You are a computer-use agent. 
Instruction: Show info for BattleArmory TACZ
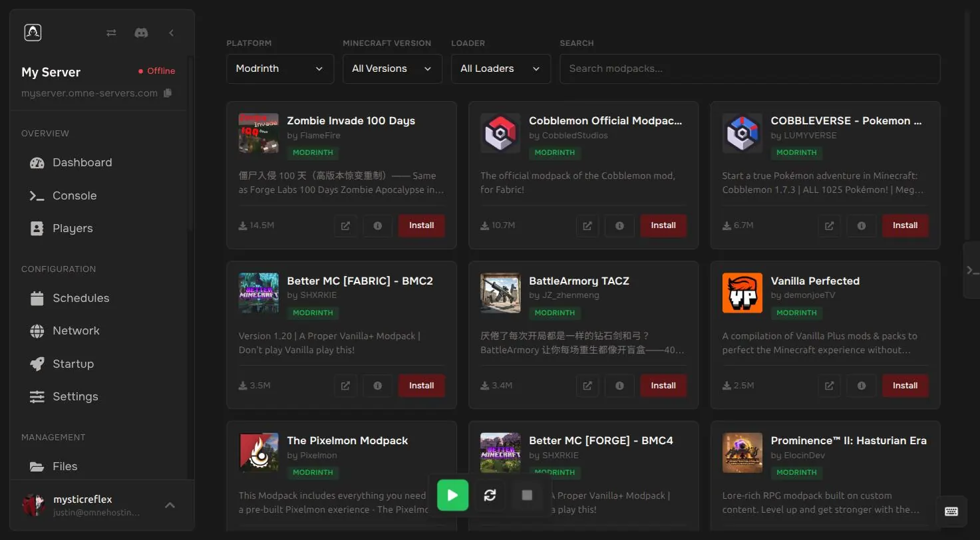coord(619,386)
